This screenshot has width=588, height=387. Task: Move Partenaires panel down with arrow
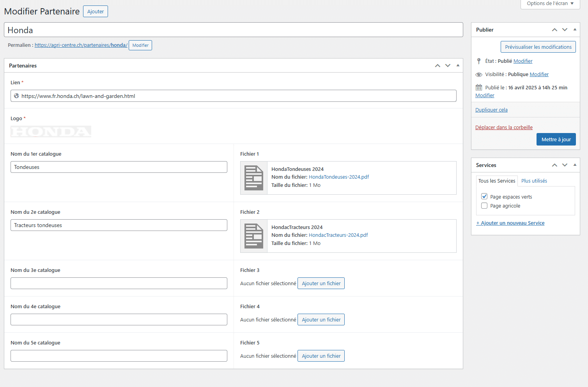click(448, 66)
